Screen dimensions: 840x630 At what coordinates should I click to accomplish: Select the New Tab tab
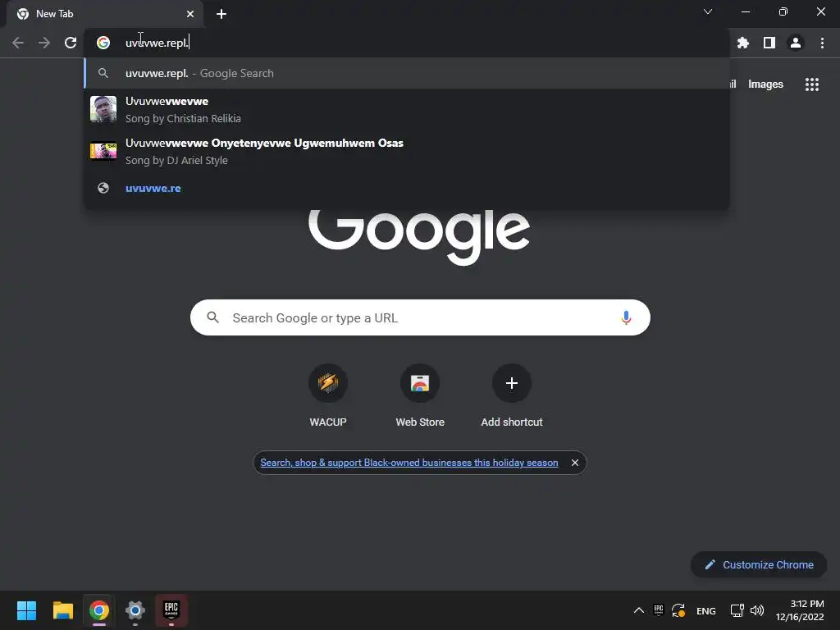[104, 14]
